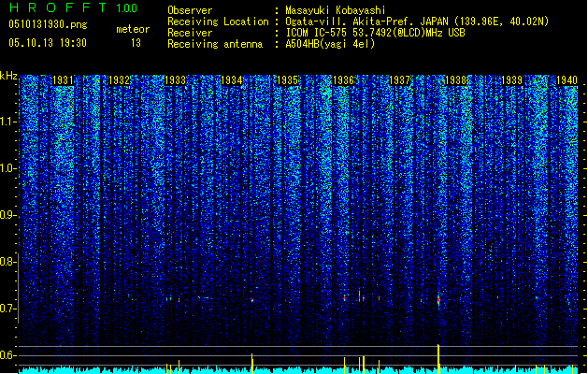Click the 'Observer' field label

(190, 10)
